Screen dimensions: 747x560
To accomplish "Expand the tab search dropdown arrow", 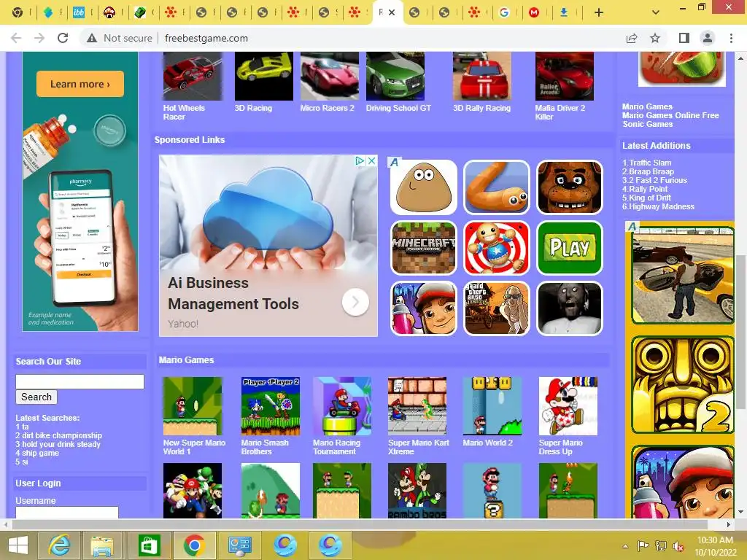I will pos(656,13).
